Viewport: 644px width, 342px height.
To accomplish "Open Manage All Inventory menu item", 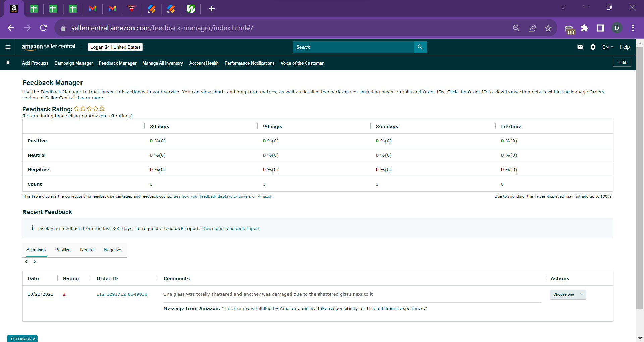I will [x=163, y=63].
